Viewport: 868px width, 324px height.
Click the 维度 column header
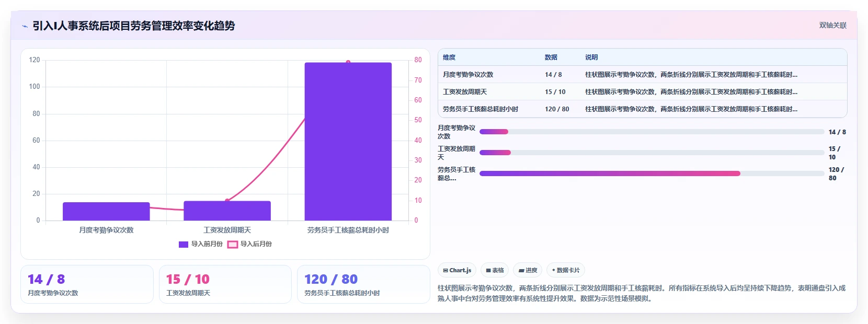449,57
